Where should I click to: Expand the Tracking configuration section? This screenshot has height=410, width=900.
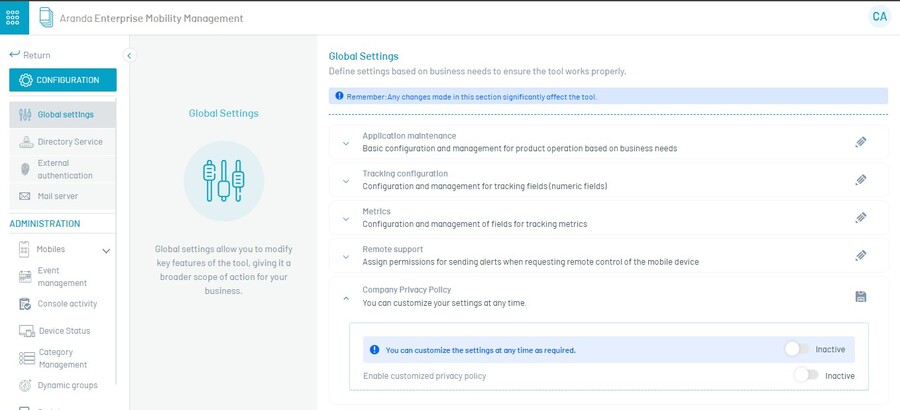click(346, 181)
